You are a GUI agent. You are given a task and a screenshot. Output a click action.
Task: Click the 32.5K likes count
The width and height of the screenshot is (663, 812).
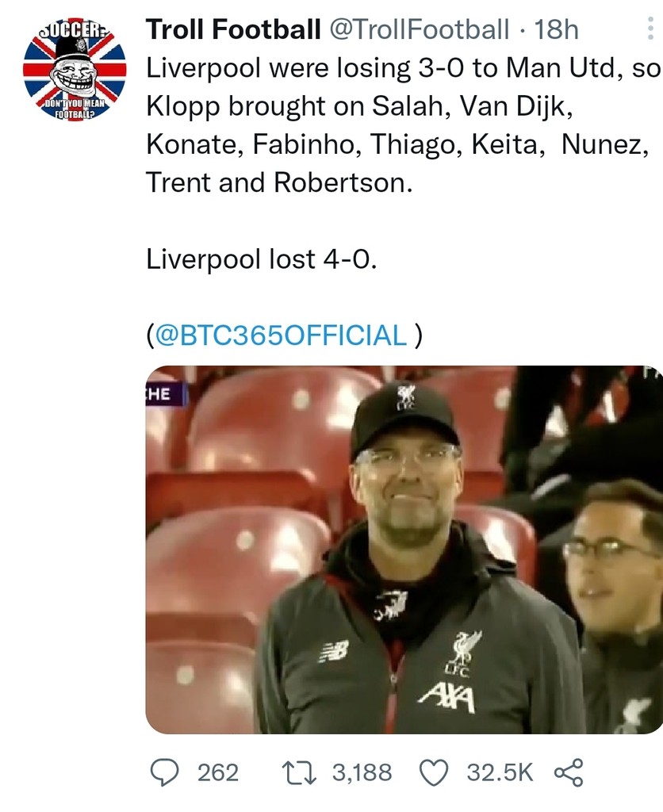tap(500, 772)
